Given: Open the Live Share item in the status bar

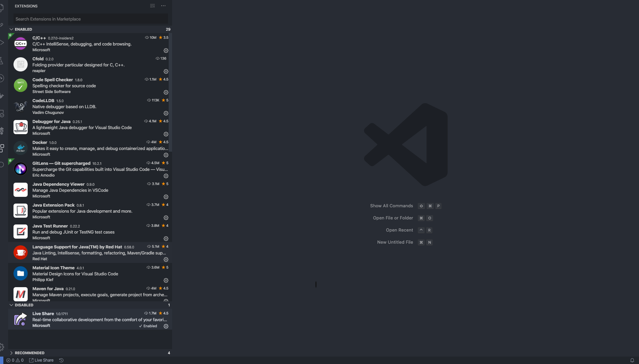Looking at the screenshot, I should [x=41, y=360].
